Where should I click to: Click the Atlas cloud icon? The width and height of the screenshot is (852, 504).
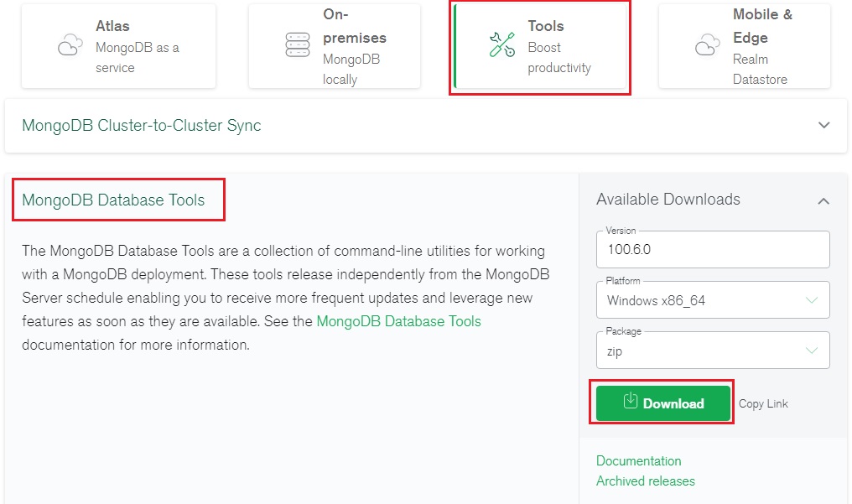coord(70,44)
